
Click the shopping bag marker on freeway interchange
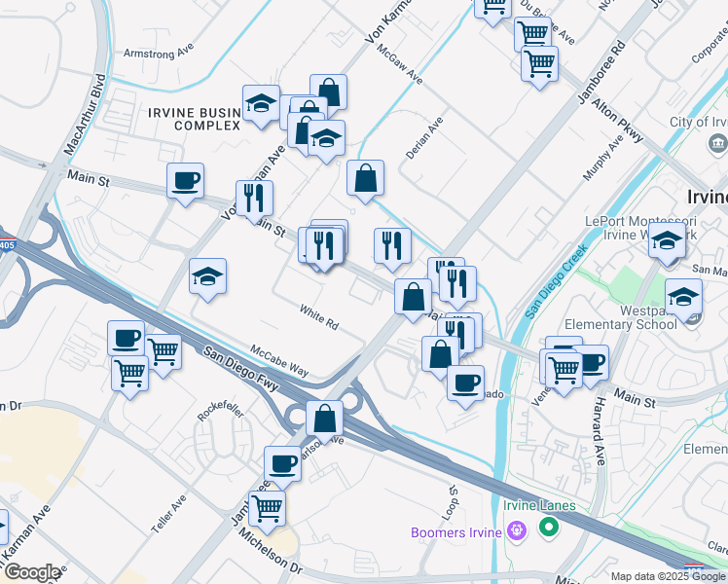(325, 420)
